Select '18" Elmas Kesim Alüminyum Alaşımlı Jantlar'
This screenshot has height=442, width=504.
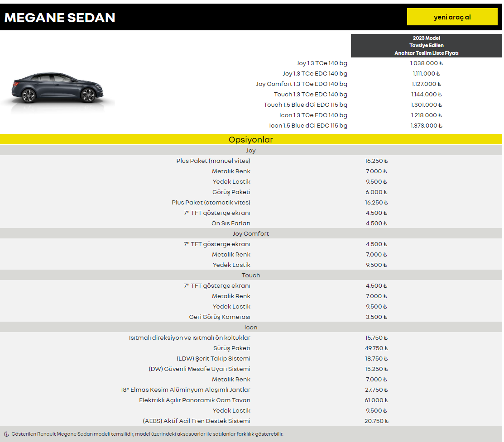186,390
